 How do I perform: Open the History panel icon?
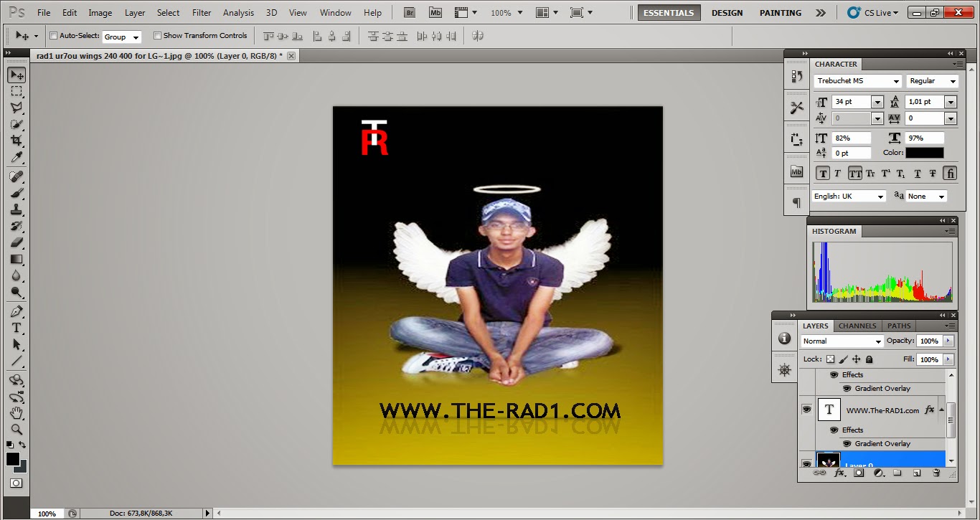(796, 76)
